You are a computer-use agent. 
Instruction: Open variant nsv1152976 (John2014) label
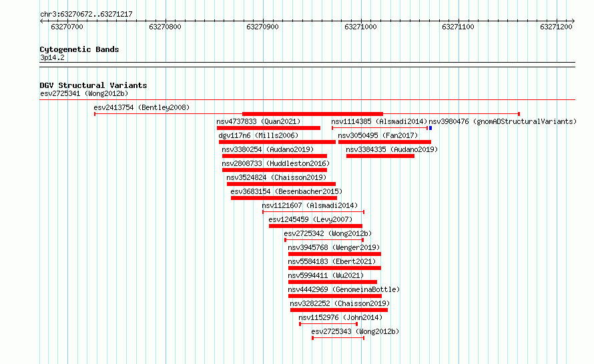(340, 317)
